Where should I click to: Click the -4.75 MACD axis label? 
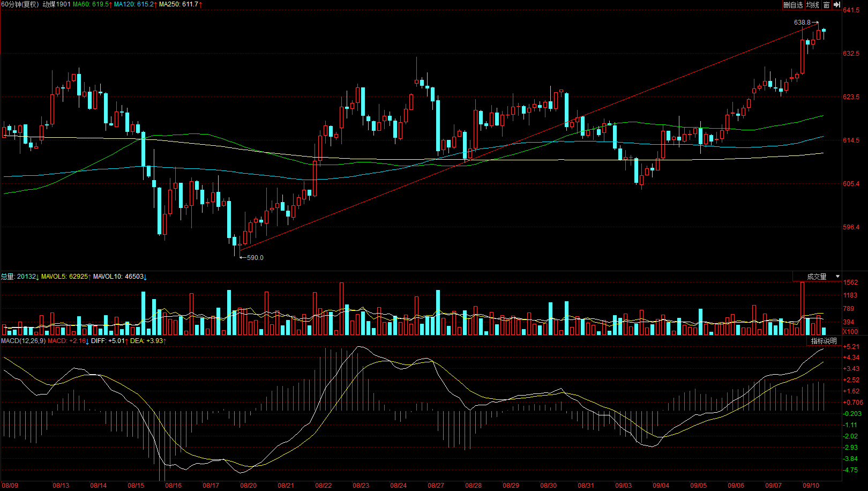pyautogui.click(x=851, y=470)
